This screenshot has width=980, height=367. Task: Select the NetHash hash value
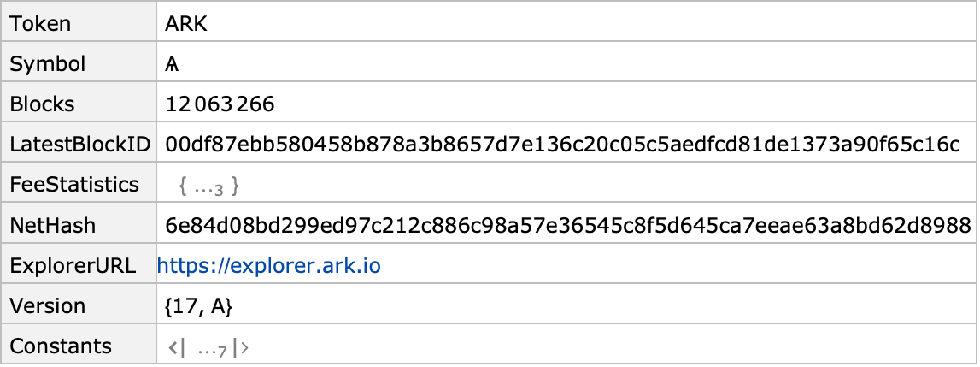click(568, 225)
